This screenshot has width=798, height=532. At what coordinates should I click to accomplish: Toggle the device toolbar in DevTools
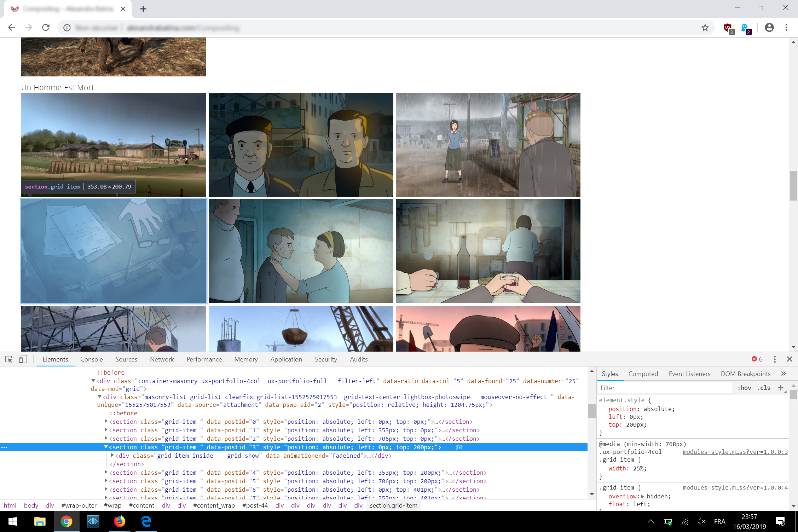(x=23, y=359)
